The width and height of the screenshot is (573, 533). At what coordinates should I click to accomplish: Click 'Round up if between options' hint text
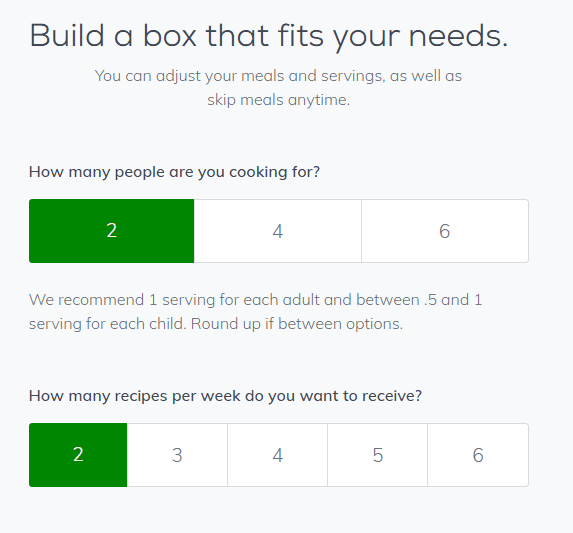tap(297, 324)
